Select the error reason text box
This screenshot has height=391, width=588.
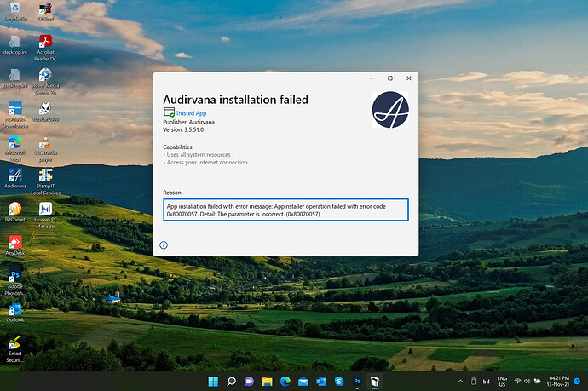285,210
